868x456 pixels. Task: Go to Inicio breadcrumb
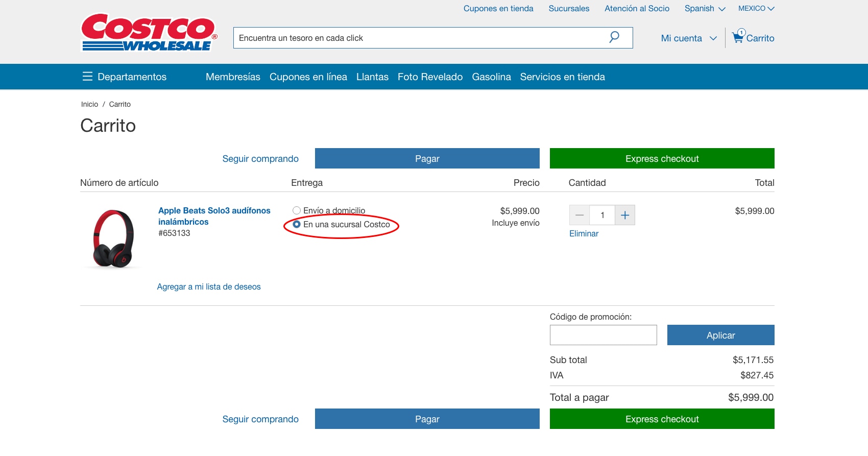click(x=89, y=104)
